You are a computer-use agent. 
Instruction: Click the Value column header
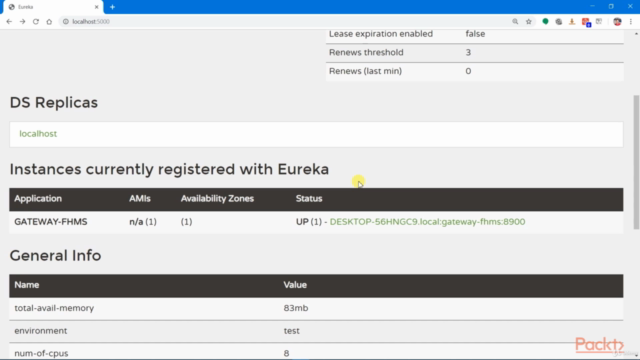[295, 285]
